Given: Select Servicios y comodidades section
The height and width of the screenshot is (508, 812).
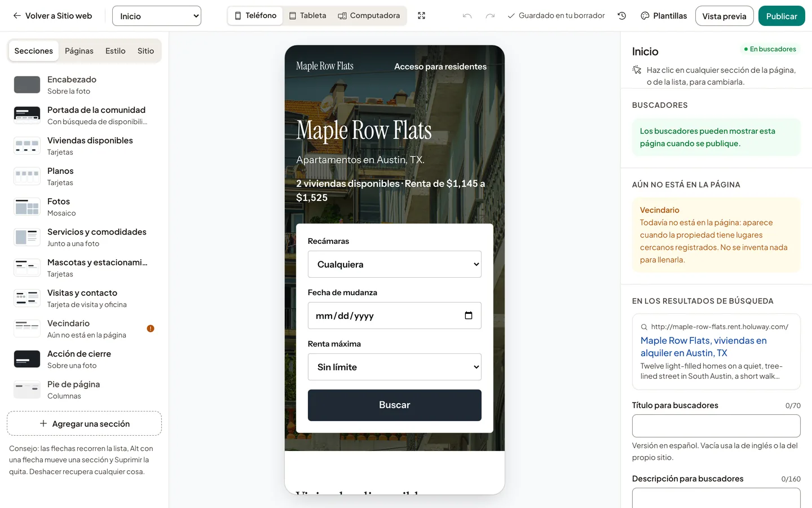Looking at the screenshot, I should tap(85, 237).
